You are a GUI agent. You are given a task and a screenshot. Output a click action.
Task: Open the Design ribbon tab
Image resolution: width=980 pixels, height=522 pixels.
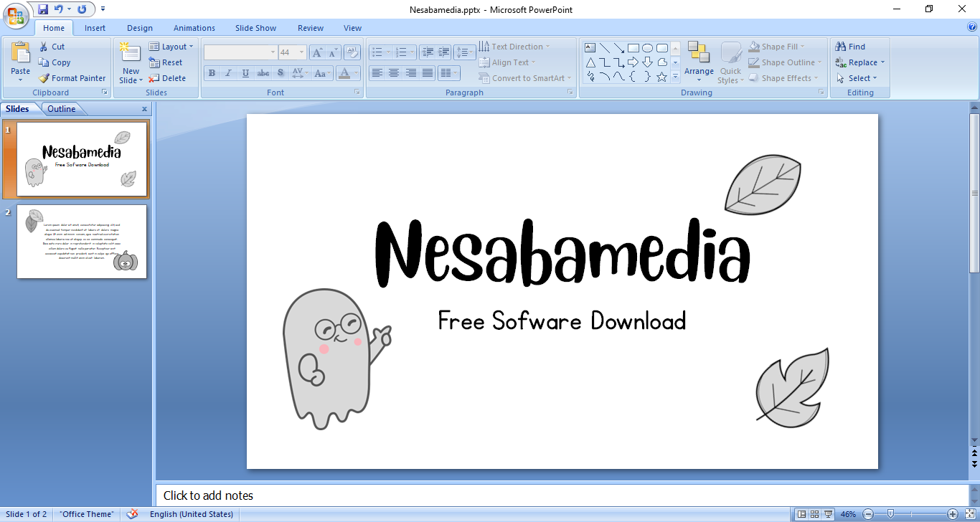(x=139, y=28)
